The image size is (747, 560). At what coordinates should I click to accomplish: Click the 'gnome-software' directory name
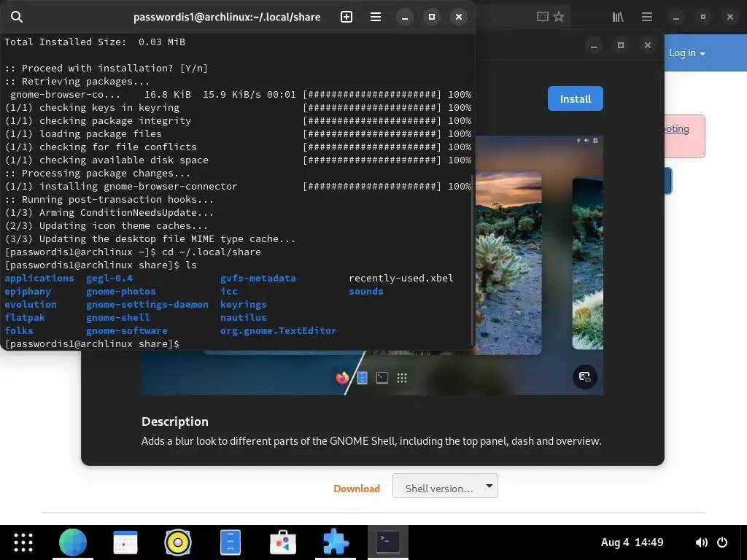[127, 330]
